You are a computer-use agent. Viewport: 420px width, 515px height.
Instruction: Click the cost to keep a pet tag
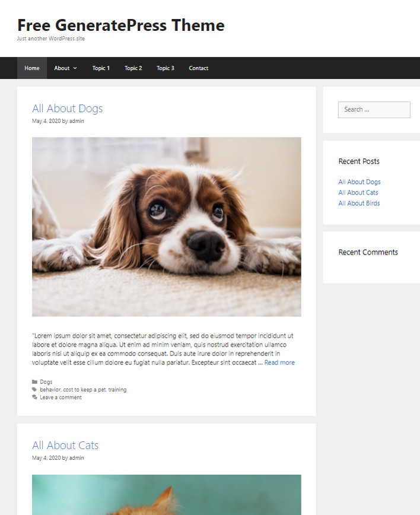coord(84,390)
